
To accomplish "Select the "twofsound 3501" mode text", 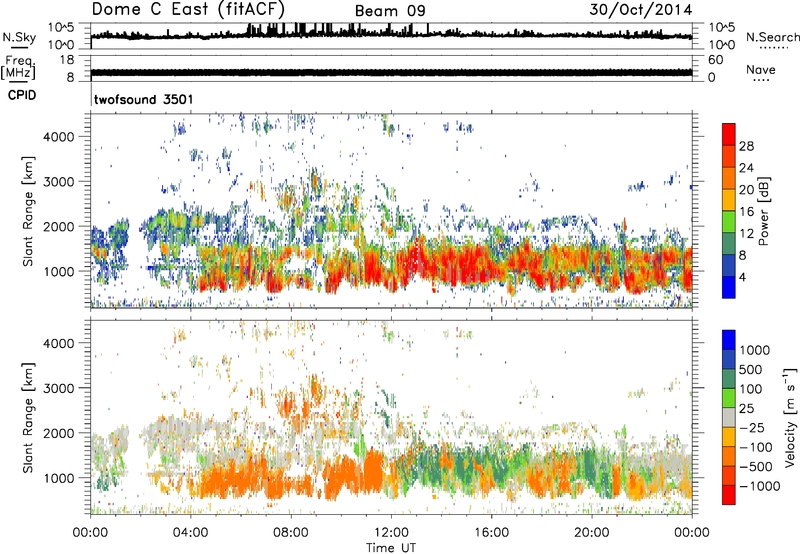I will (x=143, y=99).
